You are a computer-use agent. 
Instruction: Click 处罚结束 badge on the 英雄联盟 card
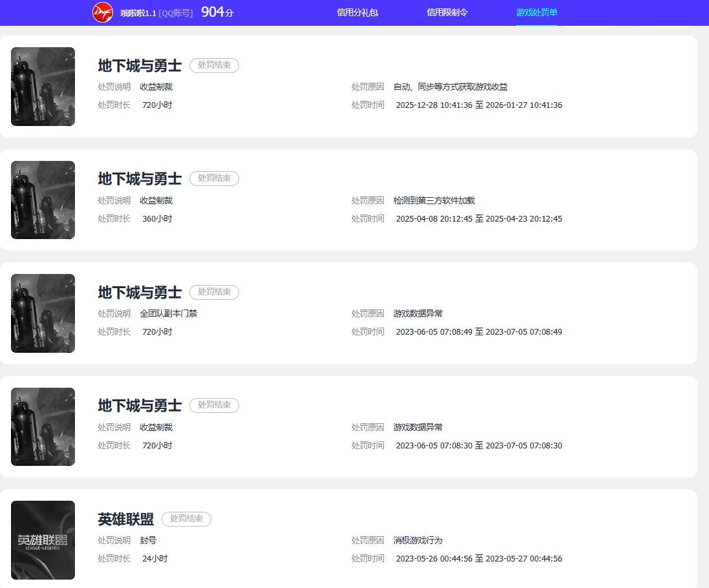click(x=186, y=519)
